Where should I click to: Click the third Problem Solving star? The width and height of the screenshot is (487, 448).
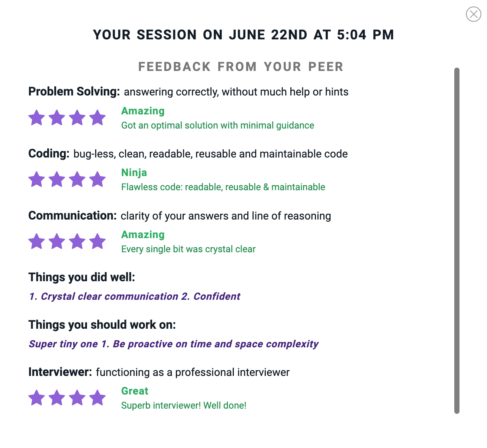pyautogui.click(x=77, y=118)
